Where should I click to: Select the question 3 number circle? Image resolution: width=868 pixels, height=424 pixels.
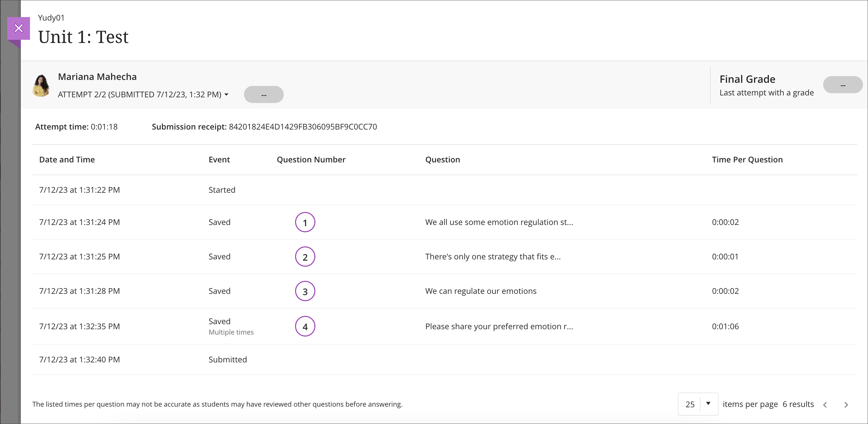[x=305, y=291]
